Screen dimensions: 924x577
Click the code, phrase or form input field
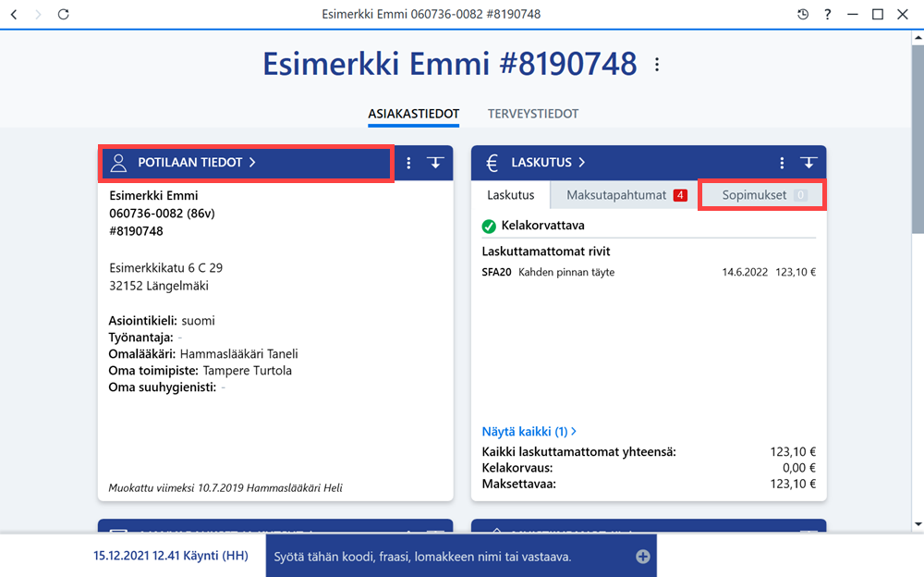(x=451, y=557)
